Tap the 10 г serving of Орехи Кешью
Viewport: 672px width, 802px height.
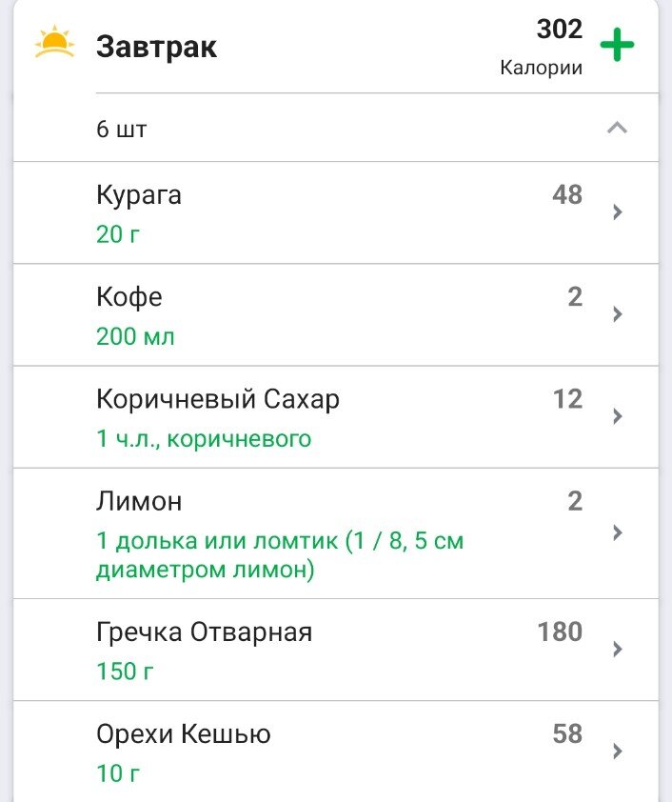pyautogui.click(x=117, y=772)
